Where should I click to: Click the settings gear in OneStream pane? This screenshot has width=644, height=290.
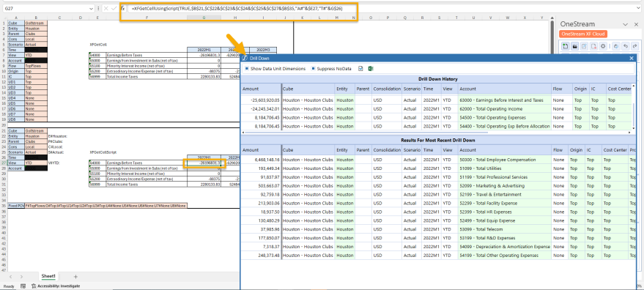point(603,46)
